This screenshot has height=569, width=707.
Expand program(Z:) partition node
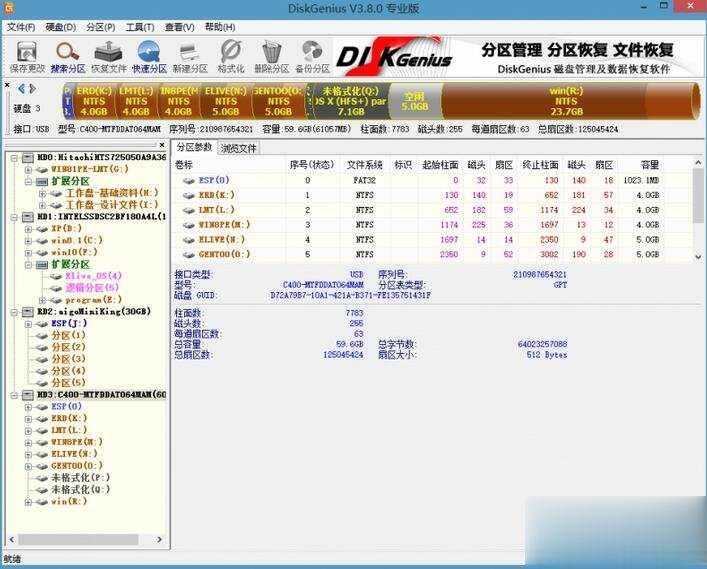(x=43, y=300)
